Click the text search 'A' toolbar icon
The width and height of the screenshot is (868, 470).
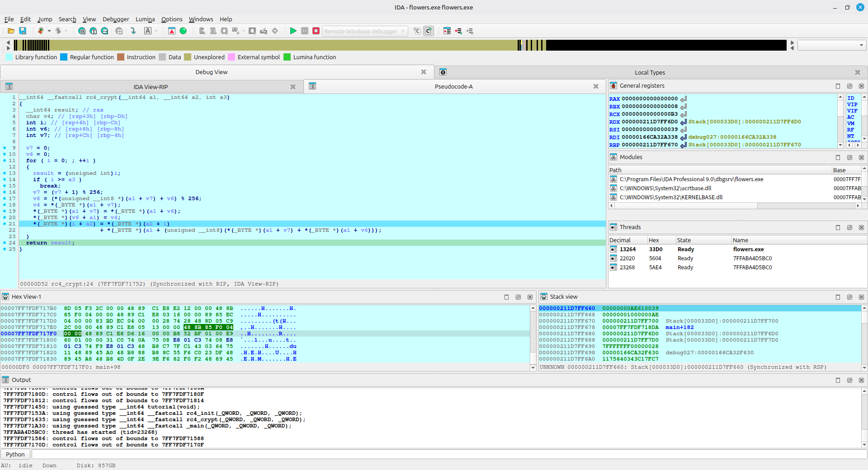click(x=148, y=31)
